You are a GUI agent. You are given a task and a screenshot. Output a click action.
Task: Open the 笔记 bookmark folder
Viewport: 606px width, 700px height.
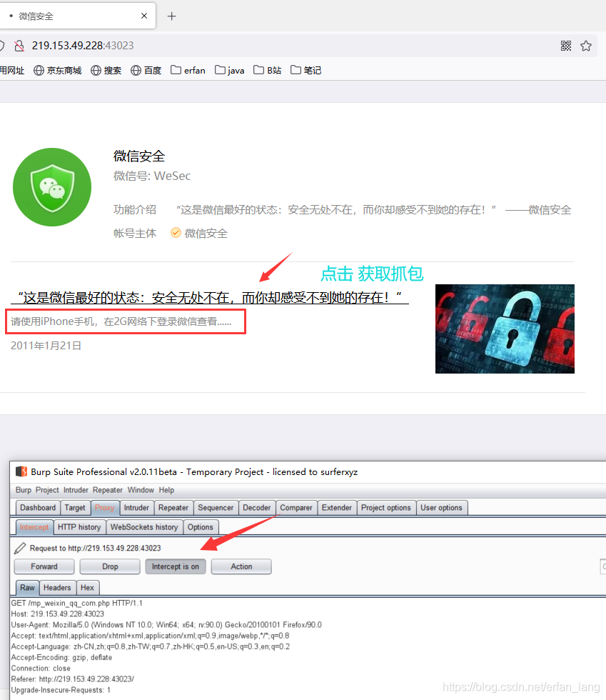click(x=305, y=70)
